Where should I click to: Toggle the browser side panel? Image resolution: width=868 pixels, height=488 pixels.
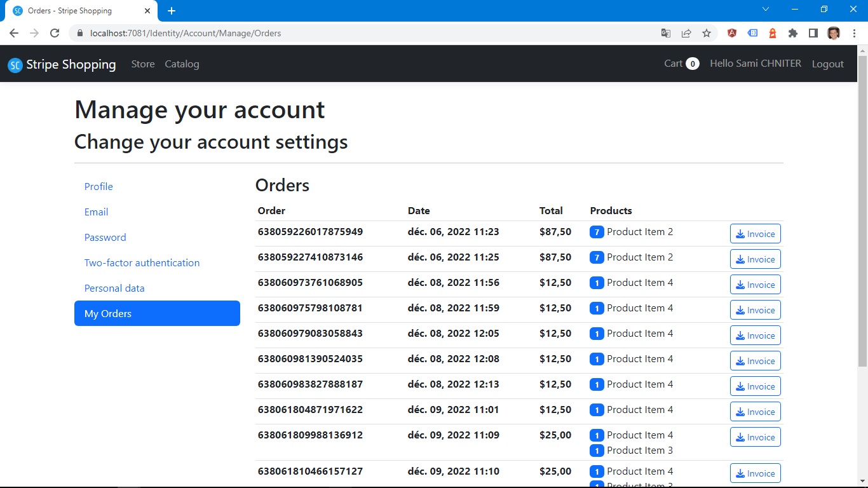click(813, 34)
